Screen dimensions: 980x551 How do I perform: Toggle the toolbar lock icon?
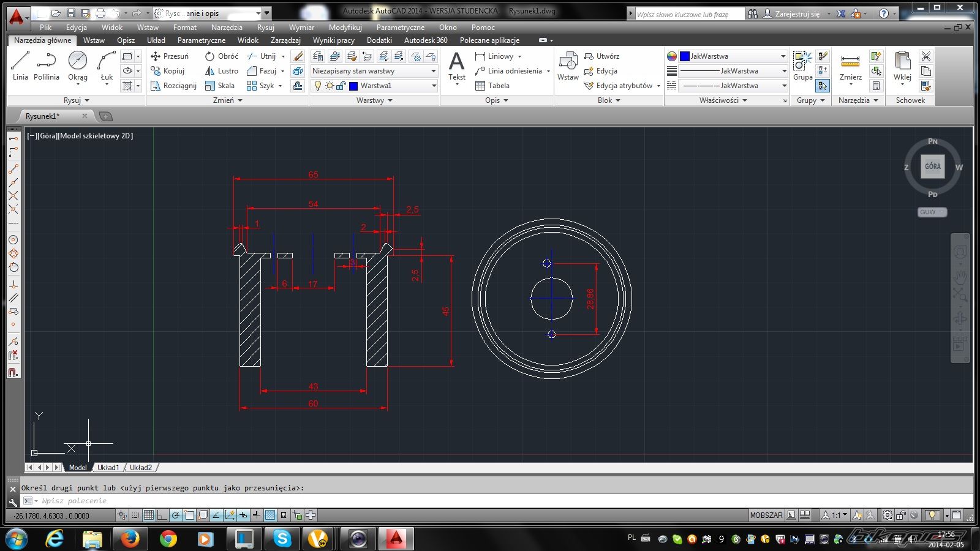click(901, 515)
